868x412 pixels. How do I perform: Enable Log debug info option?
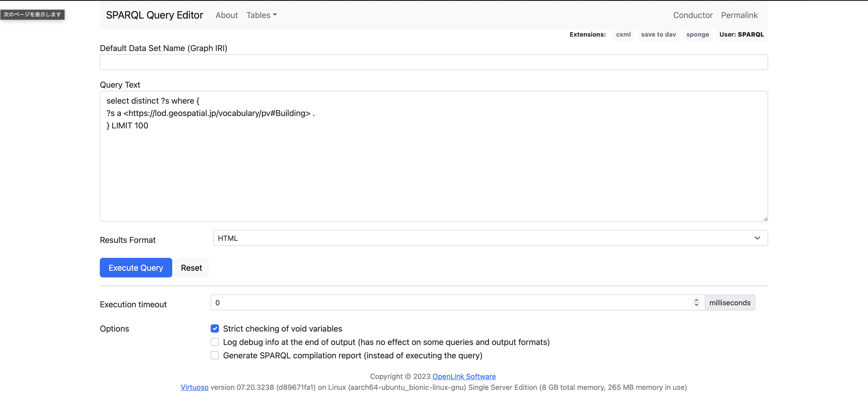(x=215, y=342)
